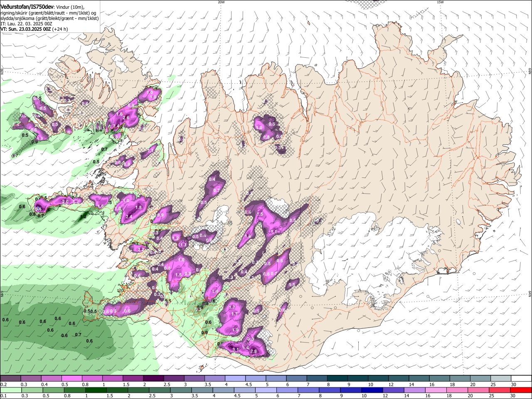Click the '15W' longitude label
Image resolution: width=532 pixels, height=399 pixels.
[x=440, y=2]
